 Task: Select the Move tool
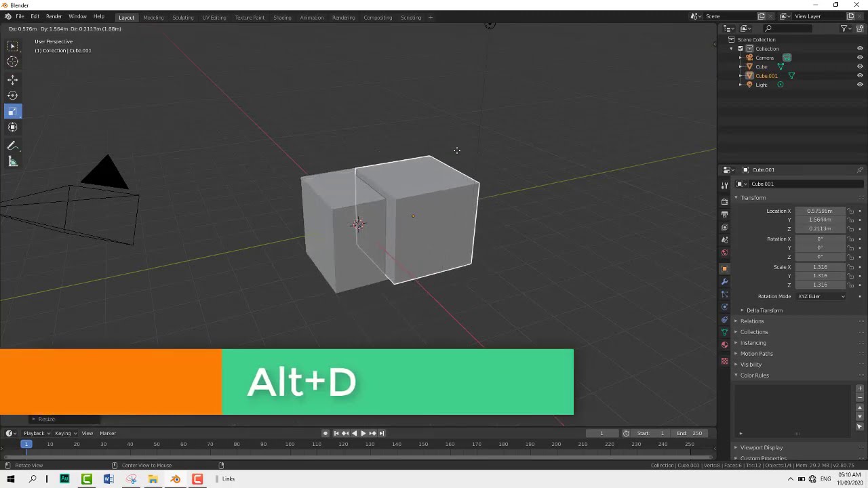pyautogui.click(x=12, y=80)
